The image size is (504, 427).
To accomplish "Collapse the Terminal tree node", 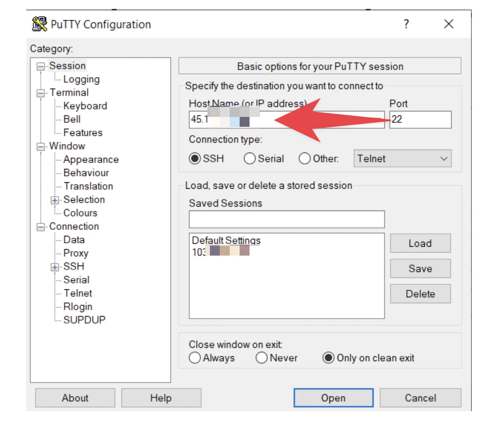I will (41, 93).
